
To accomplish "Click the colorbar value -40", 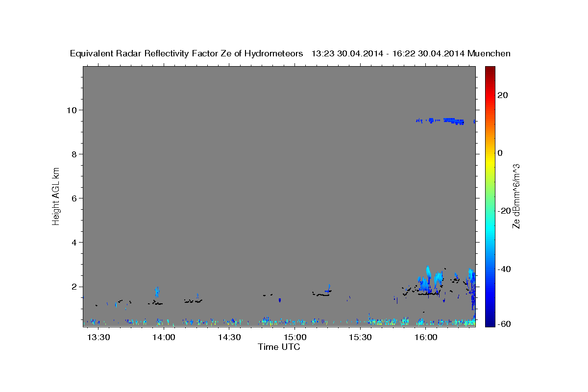I will tap(504, 269).
